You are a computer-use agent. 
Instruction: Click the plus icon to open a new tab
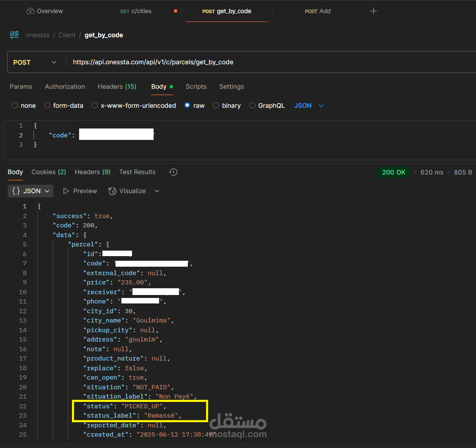373,11
